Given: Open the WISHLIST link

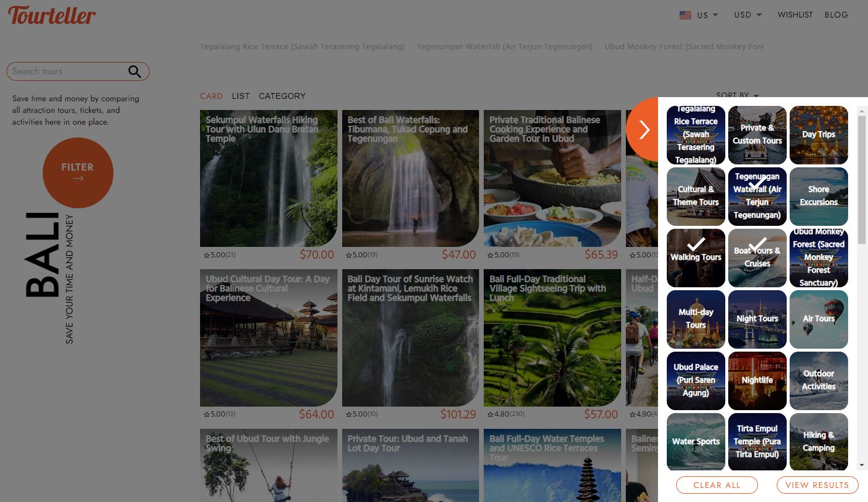Looking at the screenshot, I should tap(795, 15).
